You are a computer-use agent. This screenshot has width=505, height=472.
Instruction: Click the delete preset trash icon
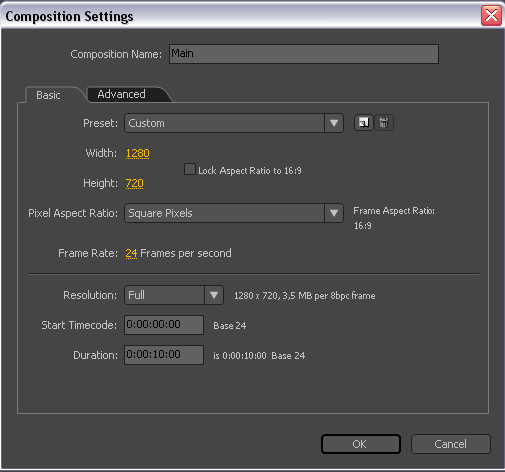(x=384, y=123)
